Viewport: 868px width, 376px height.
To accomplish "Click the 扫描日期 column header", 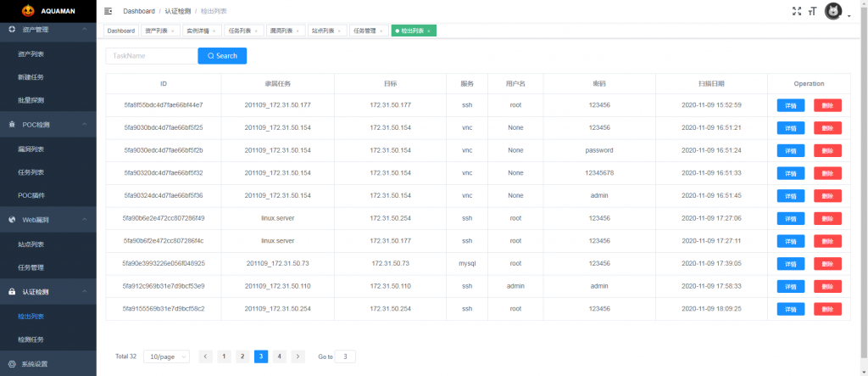I will coord(711,84).
